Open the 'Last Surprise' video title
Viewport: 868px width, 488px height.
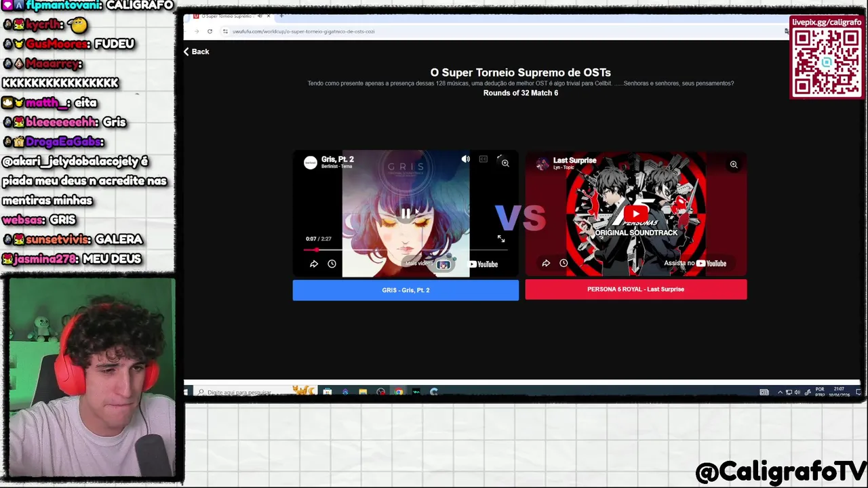click(x=574, y=161)
